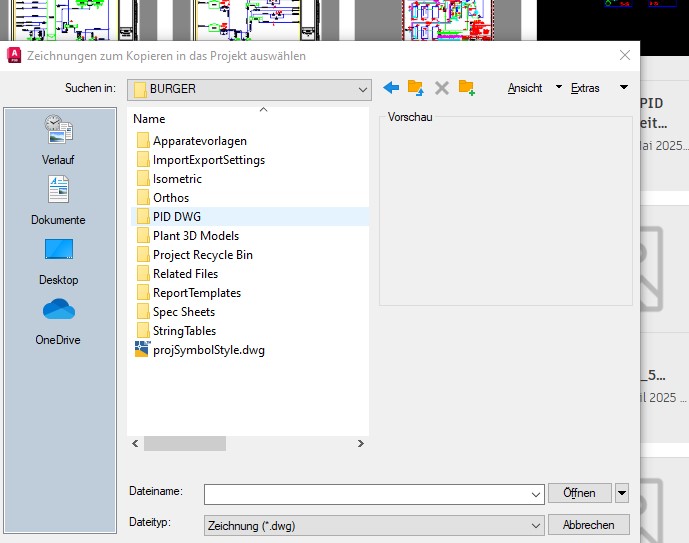Open dropdown arrow beside Öffnen button
The height and width of the screenshot is (543, 689).
[622, 493]
